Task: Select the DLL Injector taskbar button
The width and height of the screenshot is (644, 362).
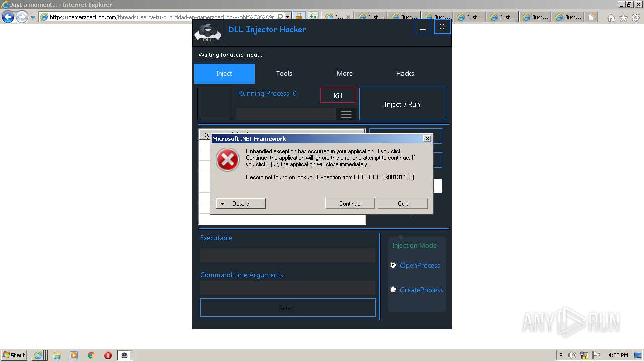Action: click(124, 355)
